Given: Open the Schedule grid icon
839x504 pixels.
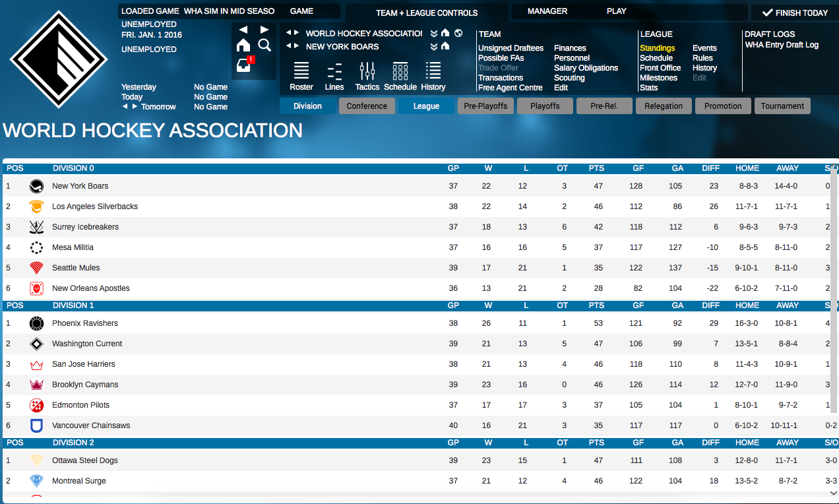Looking at the screenshot, I should pyautogui.click(x=400, y=73).
